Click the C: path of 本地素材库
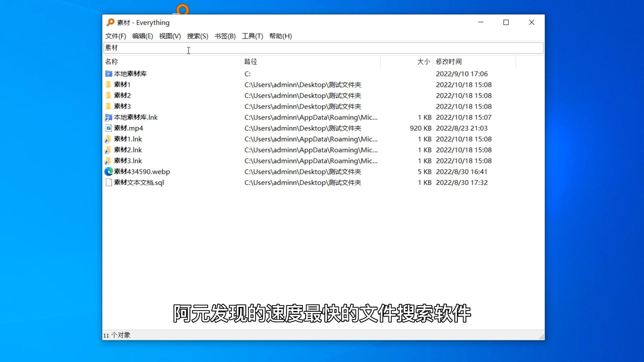This screenshot has height=362, width=644. click(x=248, y=74)
